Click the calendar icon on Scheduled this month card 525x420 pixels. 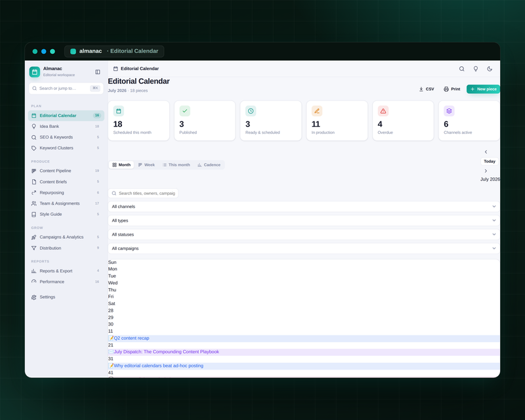119,111
